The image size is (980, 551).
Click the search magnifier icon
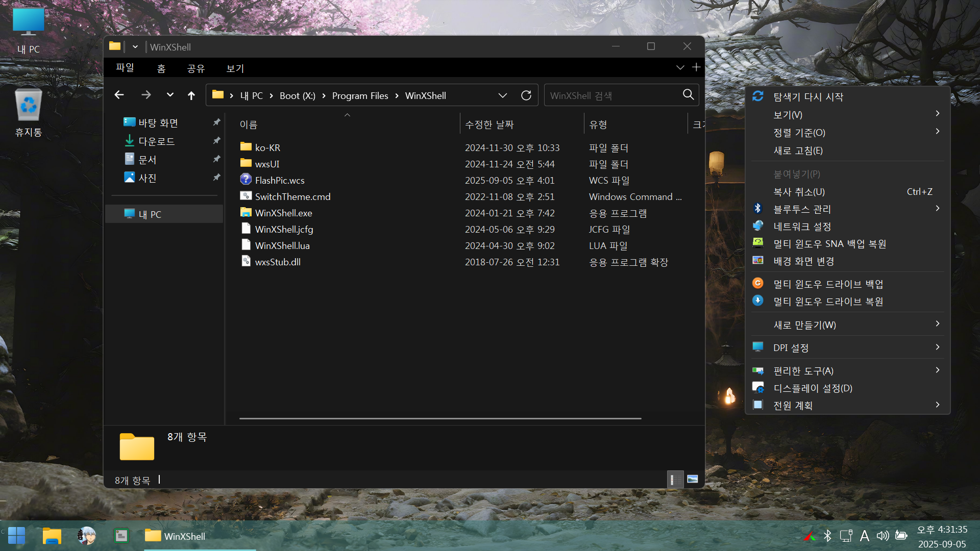688,95
